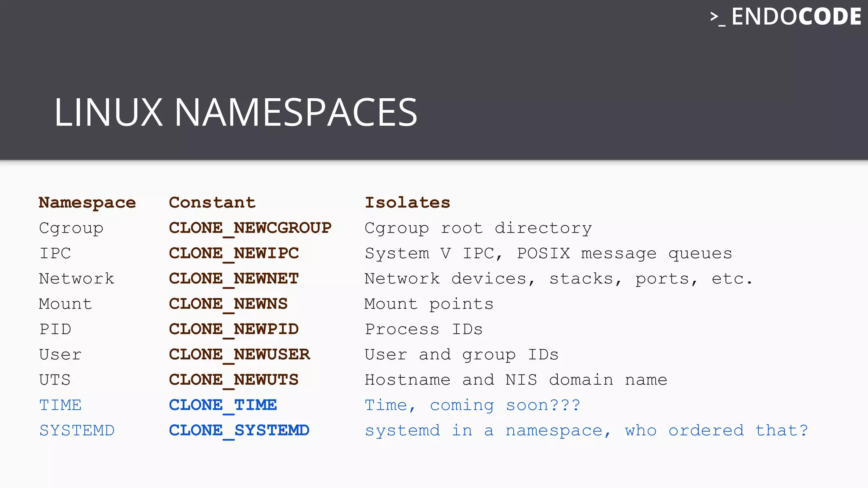Click CLONE_NEWIPC constant
The image size is (868, 488).
[234, 254]
